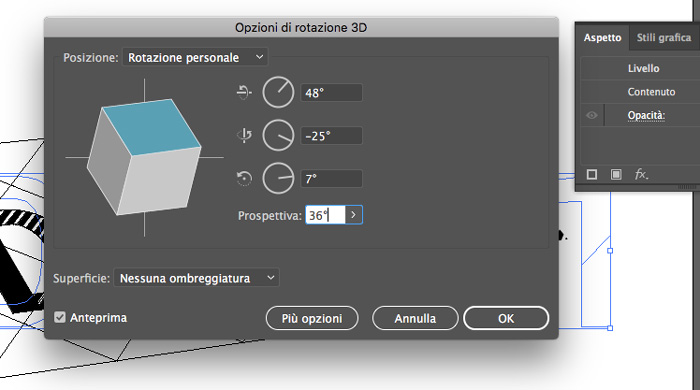The width and height of the screenshot is (700, 390).
Task: Click the Opacità link
Action: (x=646, y=115)
